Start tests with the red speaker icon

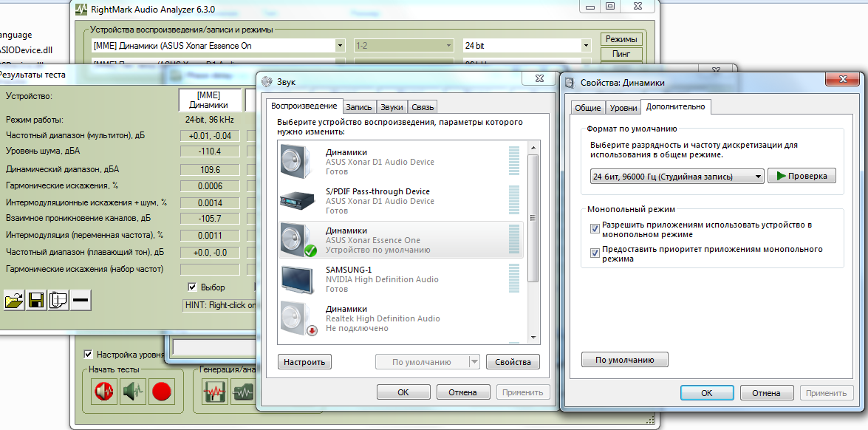[104, 392]
